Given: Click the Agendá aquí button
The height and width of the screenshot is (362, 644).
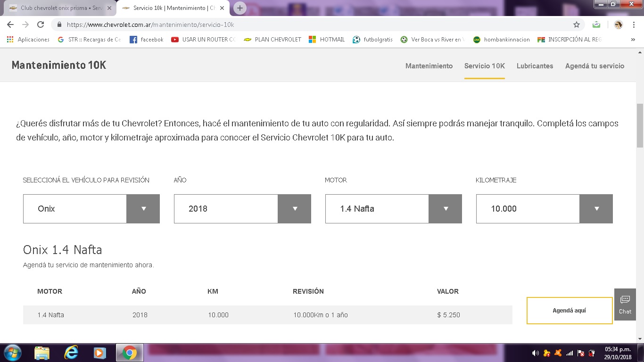Looking at the screenshot, I should pos(569,311).
